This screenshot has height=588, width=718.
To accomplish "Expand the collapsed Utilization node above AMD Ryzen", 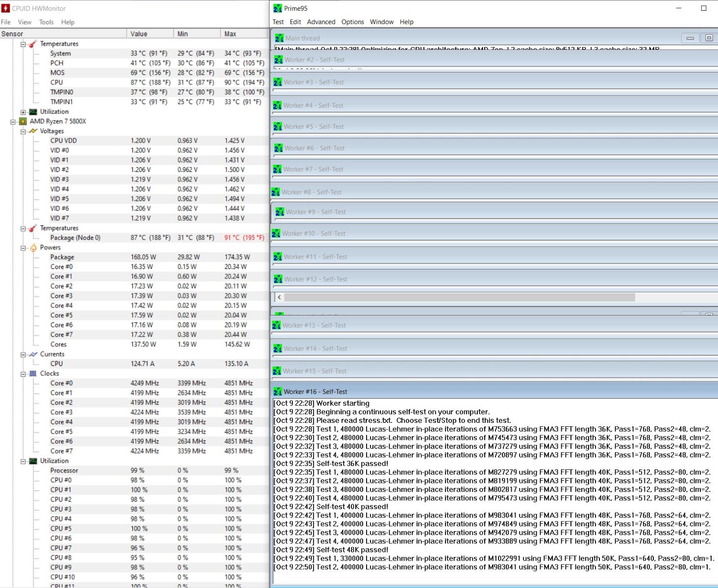I will point(23,112).
